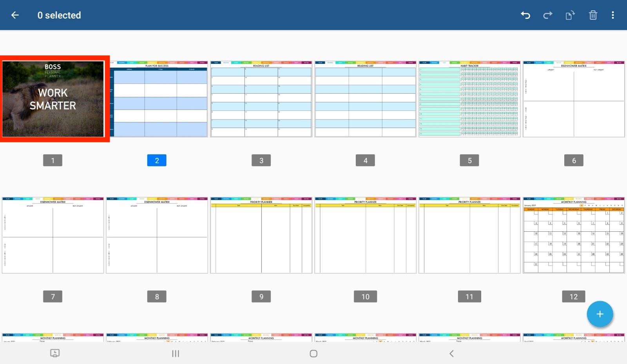Tap page number label 4
Viewport: 627px width, 364px height.
(x=365, y=160)
